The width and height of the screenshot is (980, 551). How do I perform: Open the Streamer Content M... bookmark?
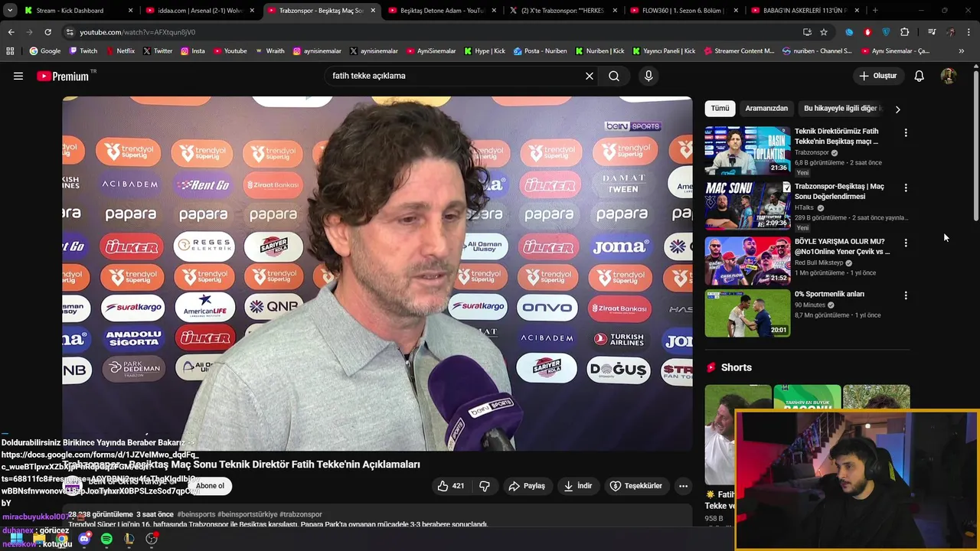coord(738,51)
